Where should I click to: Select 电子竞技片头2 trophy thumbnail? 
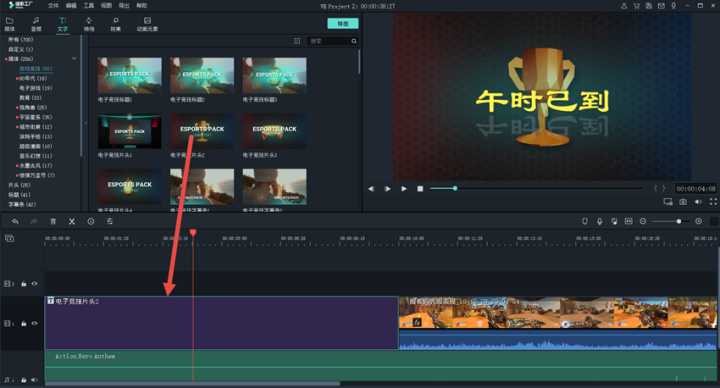202,131
